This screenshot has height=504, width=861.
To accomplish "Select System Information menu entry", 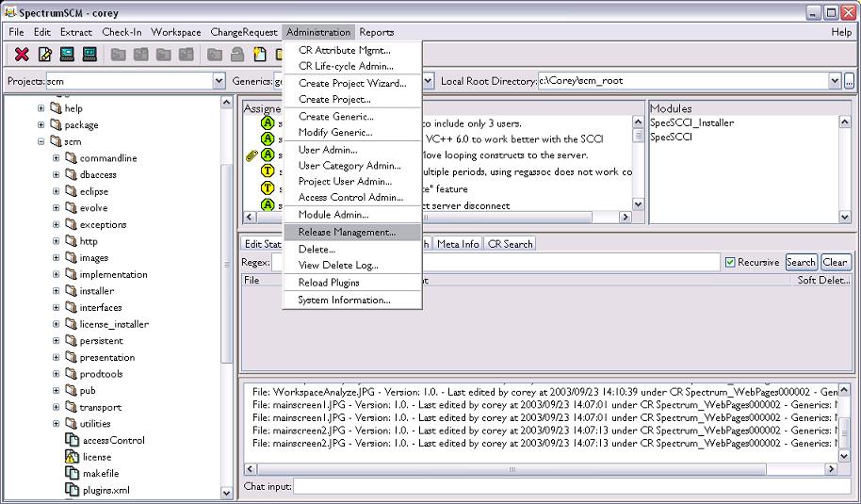I will tap(352, 300).
